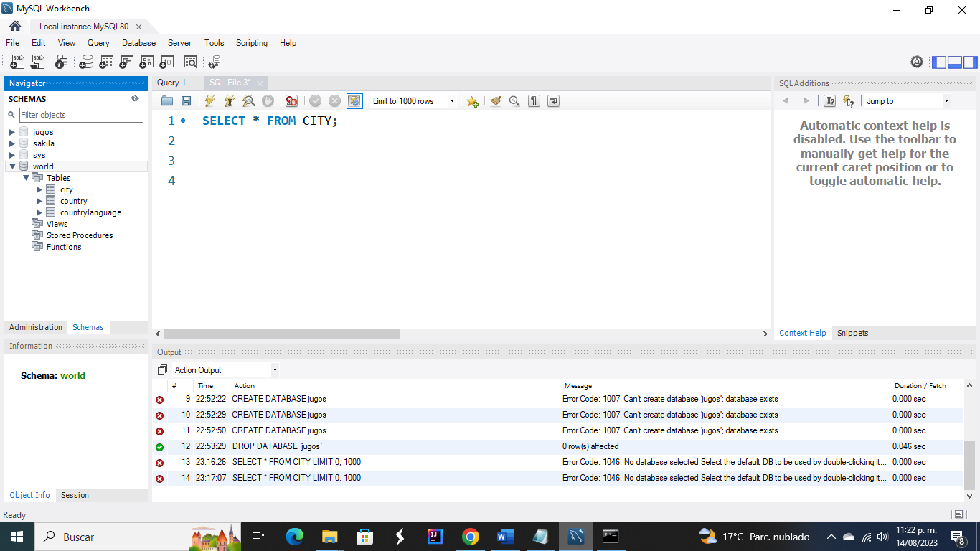Open the Snippets tab
The image size is (980, 551).
[x=852, y=333]
